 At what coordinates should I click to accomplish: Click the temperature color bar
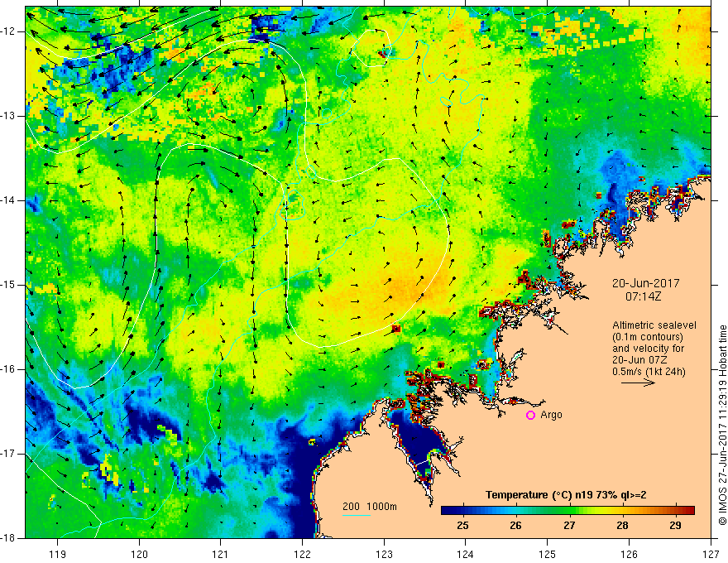[568, 511]
